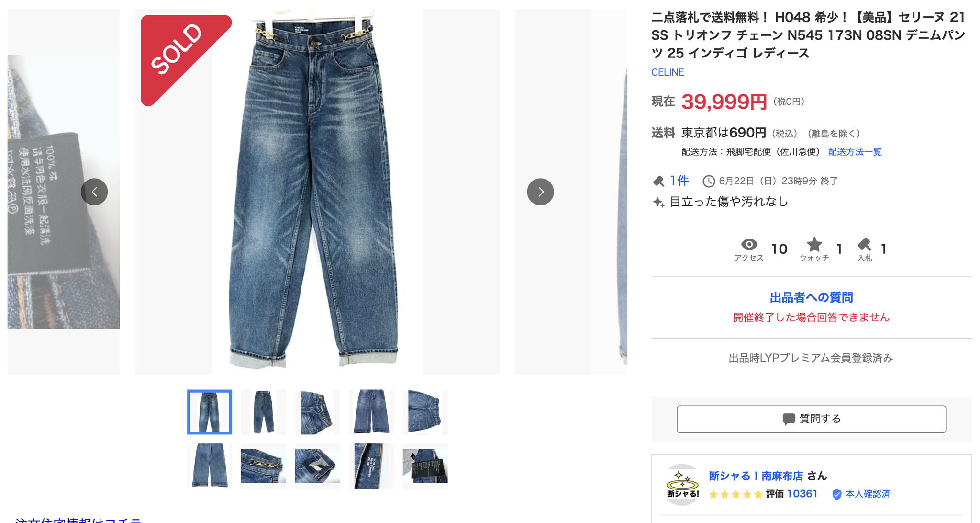
Task: Click the previous image arrow
Action: (94, 192)
